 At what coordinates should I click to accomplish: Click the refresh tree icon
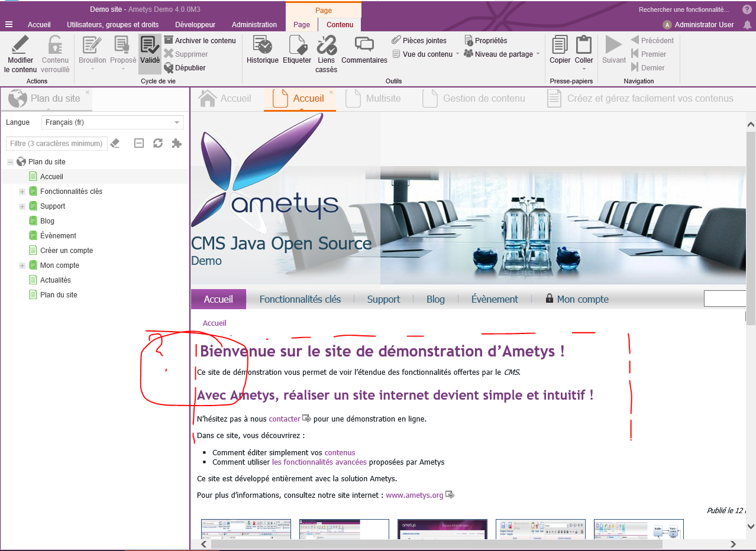158,143
